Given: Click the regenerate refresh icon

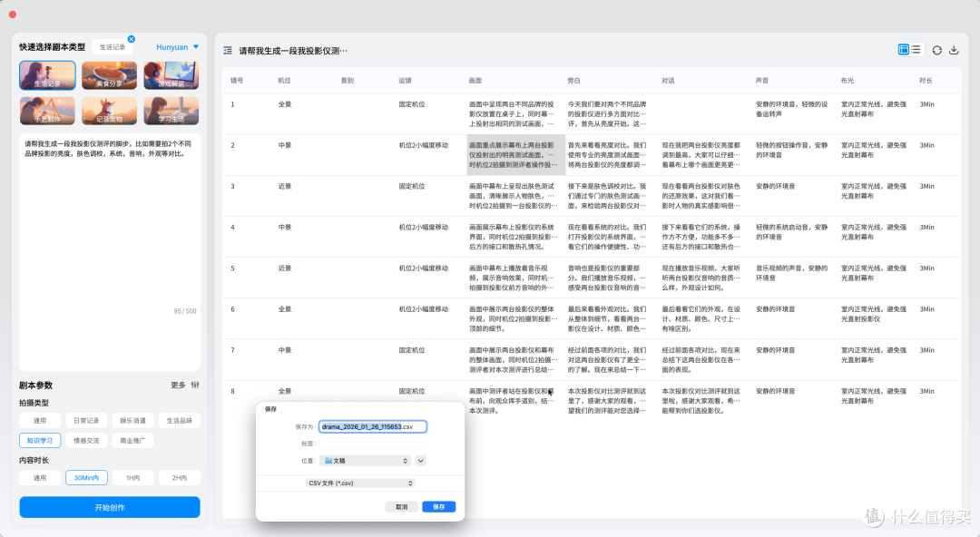Looking at the screenshot, I should 936,50.
